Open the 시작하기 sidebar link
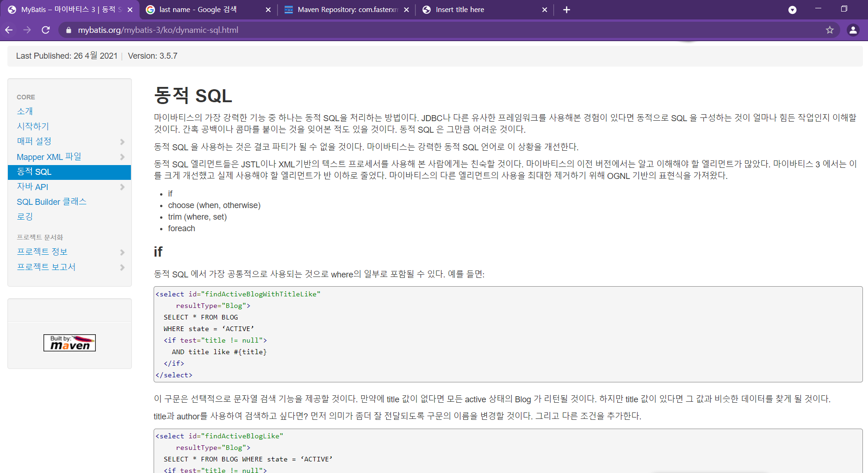This screenshot has height=473, width=868. pos(33,126)
